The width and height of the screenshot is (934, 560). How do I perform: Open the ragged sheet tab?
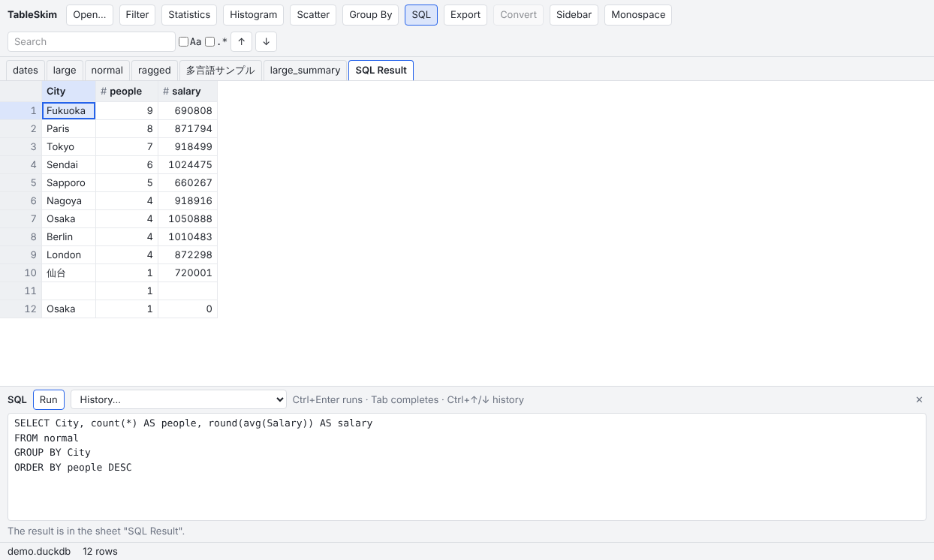155,70
